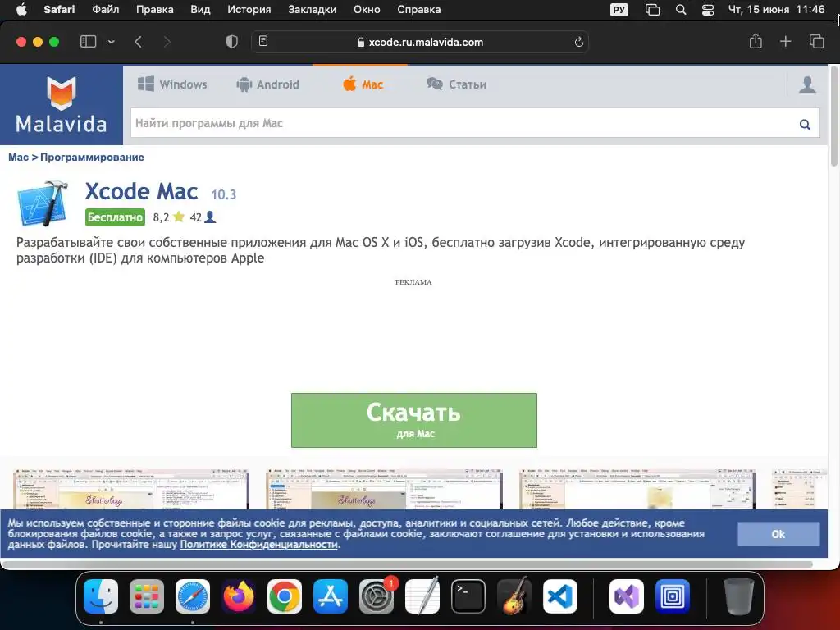Screen dimensions: 840x630
Task: Open the Apple menu
Action: pyautogui.click(x=21, y=10)
